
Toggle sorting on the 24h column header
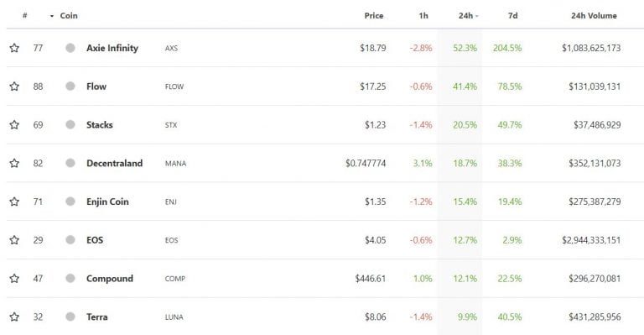(x=468, y=16)
